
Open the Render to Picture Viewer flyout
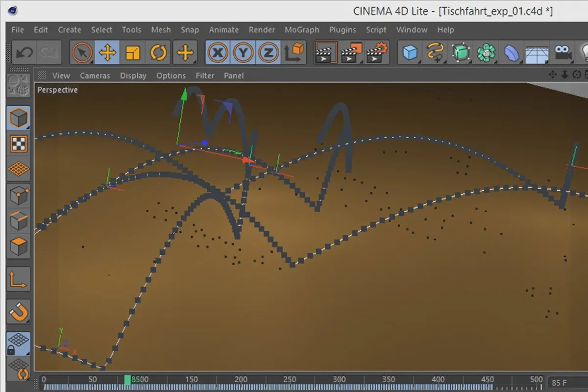[351, 52]
